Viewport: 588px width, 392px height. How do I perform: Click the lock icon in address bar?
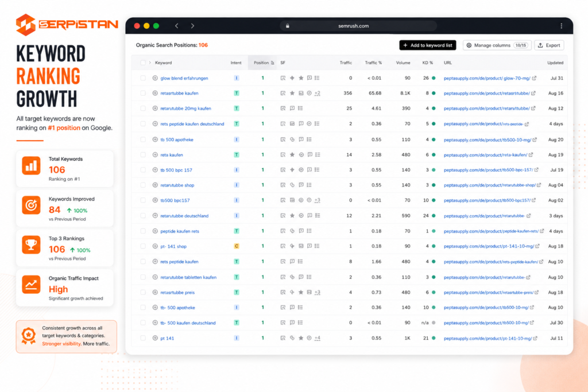coord(288,26)
